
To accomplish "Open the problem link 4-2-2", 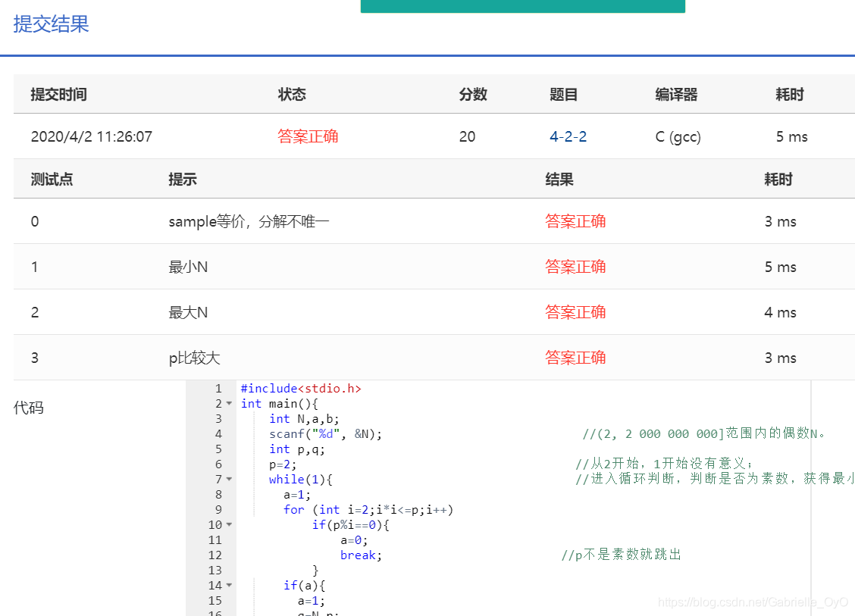I will coord(568,136).
